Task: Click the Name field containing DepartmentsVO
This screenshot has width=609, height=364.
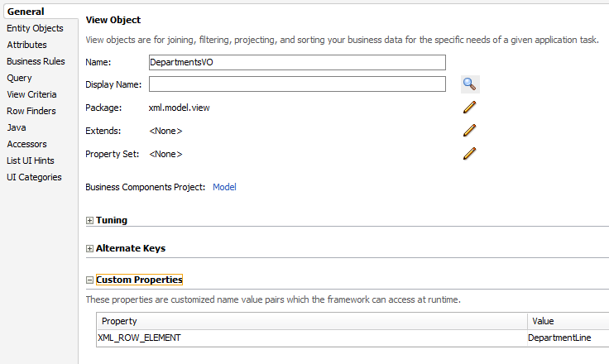Action: coord(296,62)
